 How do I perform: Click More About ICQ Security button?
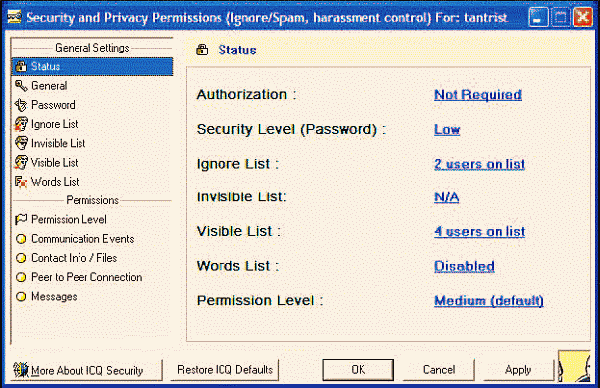coord(86,370)
